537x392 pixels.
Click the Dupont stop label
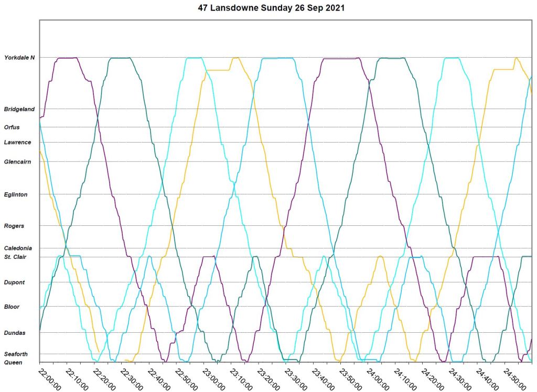coord(14,282)
